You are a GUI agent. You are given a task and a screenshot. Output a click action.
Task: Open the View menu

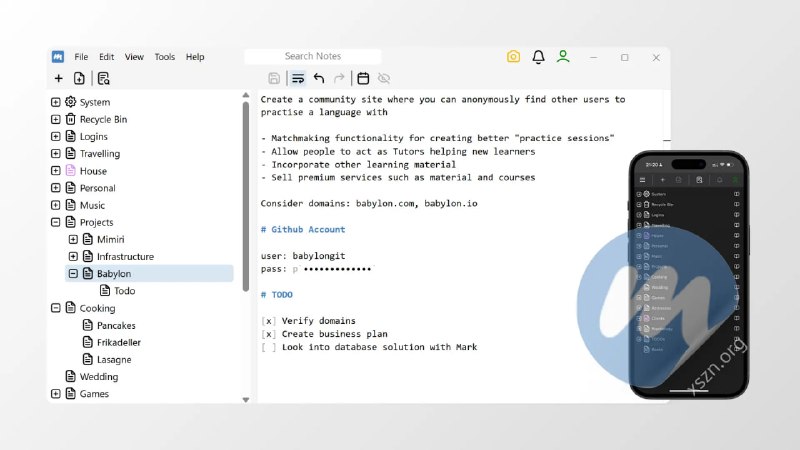tap(134, 57)
